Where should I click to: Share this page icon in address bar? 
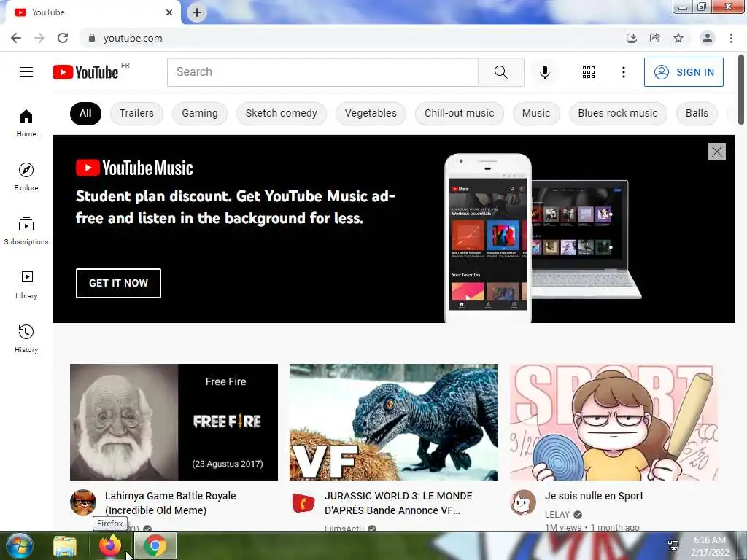pyautogui.click(x=654, y=38)
